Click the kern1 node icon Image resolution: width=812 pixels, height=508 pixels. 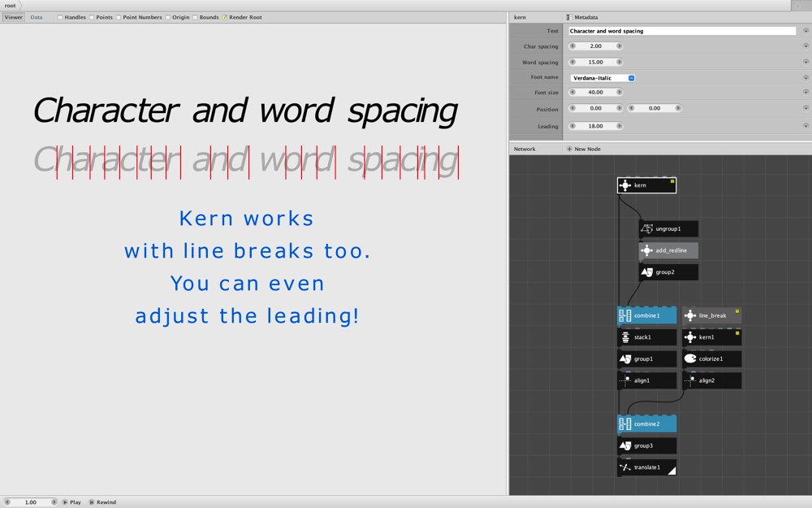tap(689, 337)
